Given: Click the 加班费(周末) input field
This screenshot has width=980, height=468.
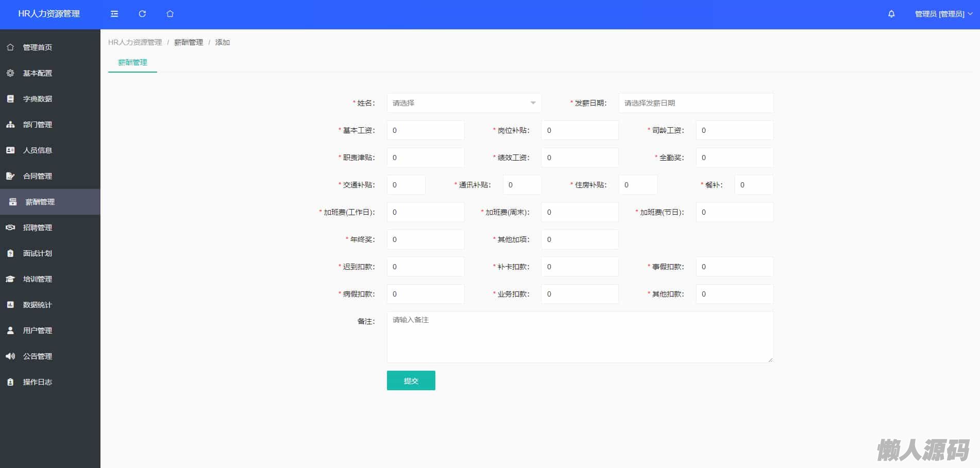Looking at the screenshot, I should (580, 212).
